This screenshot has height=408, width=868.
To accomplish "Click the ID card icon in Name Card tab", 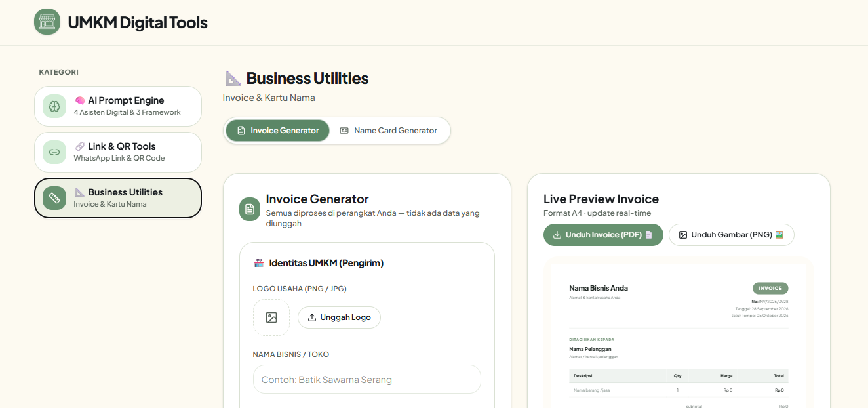I will pyautogui.click(x=344, y=131).
